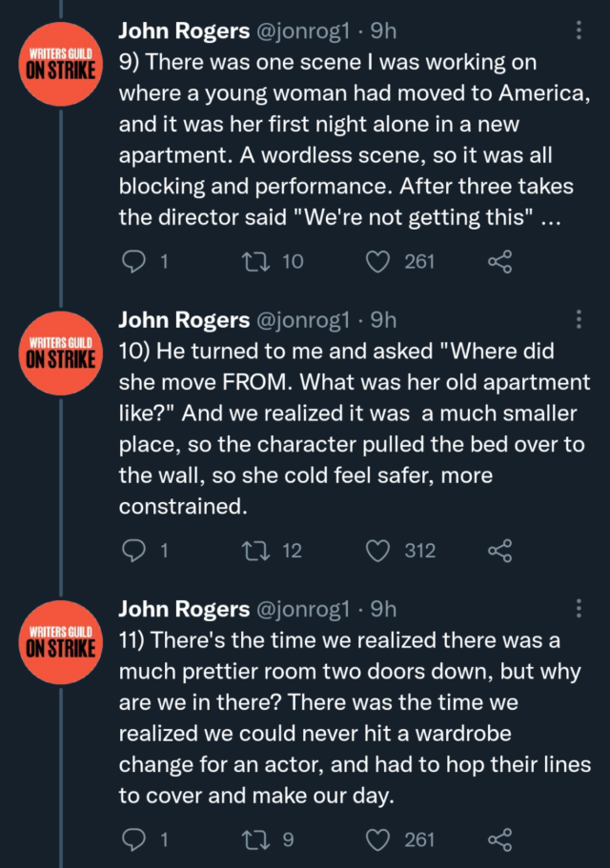Reply to tweet 11 about prettier room
Viewport: 610px width, 868px height.
pos(132,838)
